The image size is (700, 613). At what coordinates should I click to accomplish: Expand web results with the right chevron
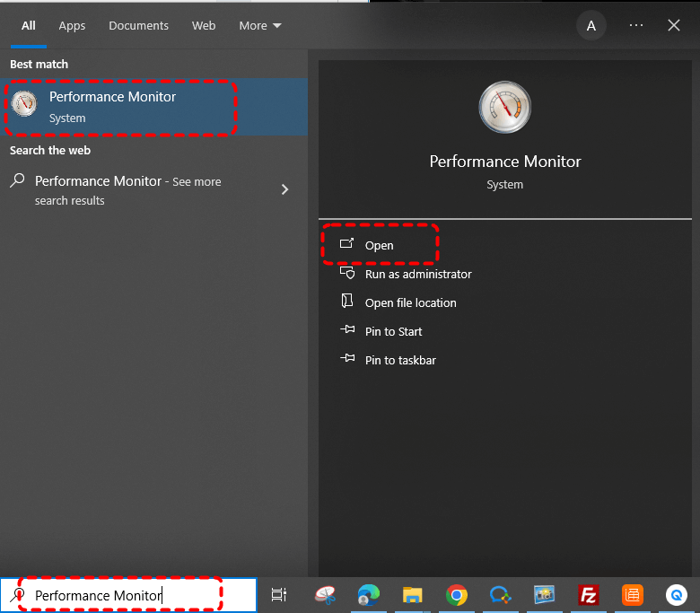[x=285, y=189]
